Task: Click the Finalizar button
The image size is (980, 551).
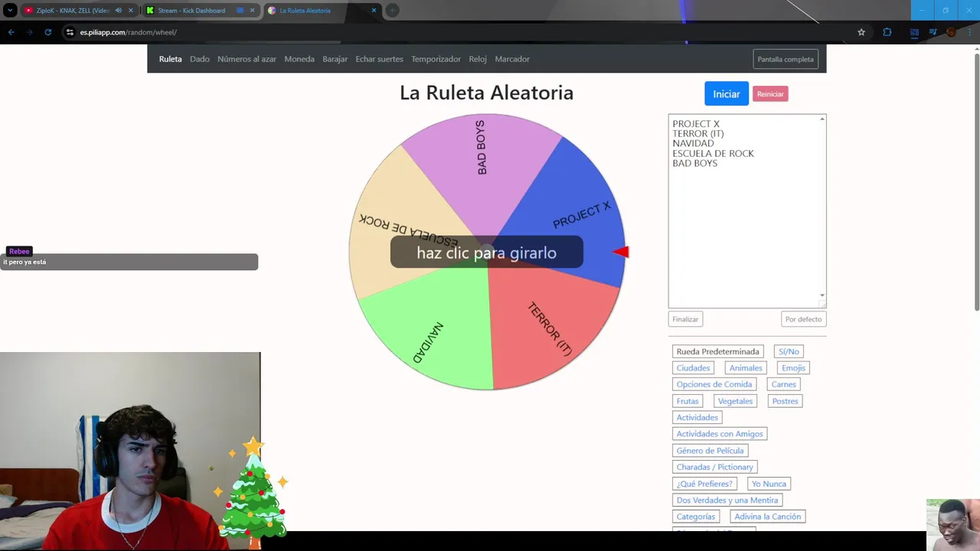Action: 685,319
